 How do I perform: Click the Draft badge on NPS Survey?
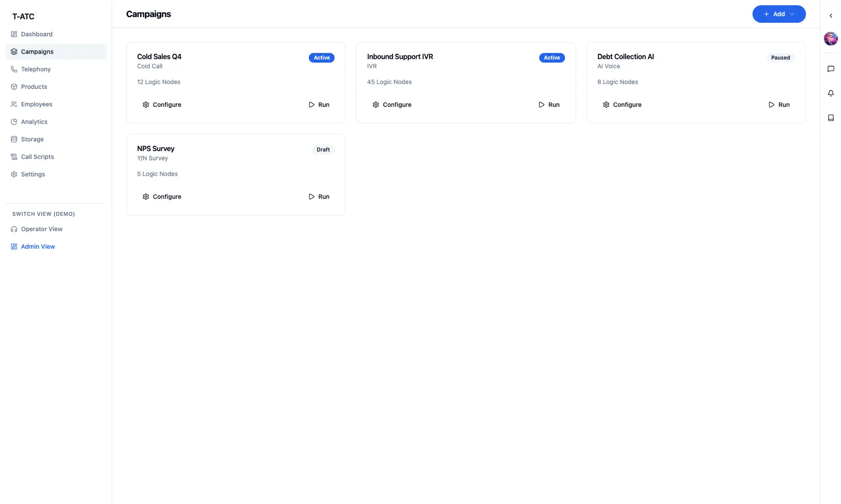coord(323,149)
